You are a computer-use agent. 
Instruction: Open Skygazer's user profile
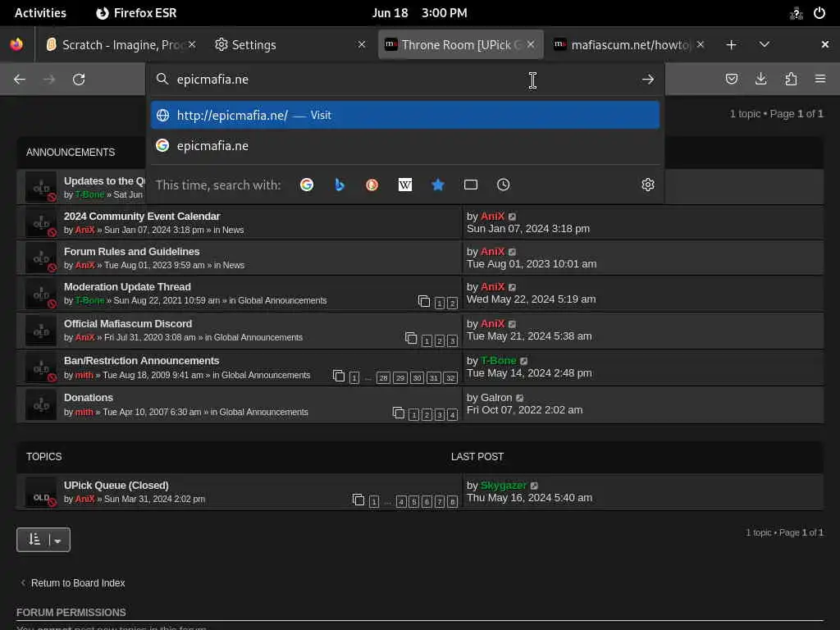(504, 486)
